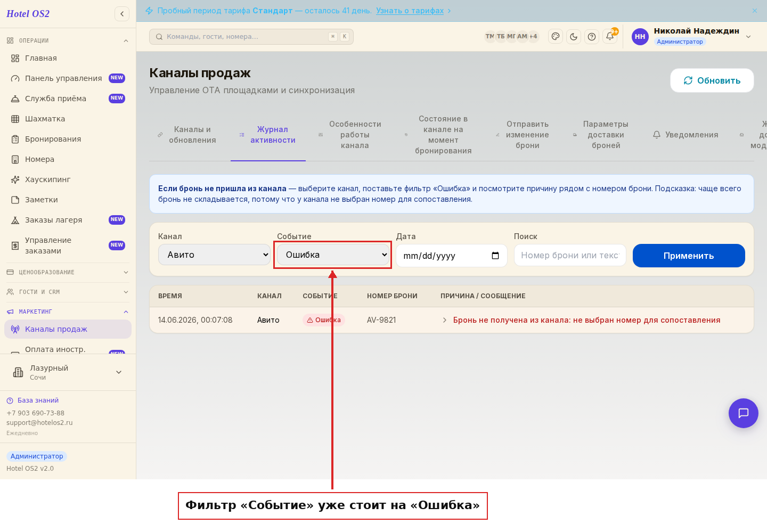Click the Заметки note icon
This screenshot has width=767, height=532.
[x=15, y=200]
